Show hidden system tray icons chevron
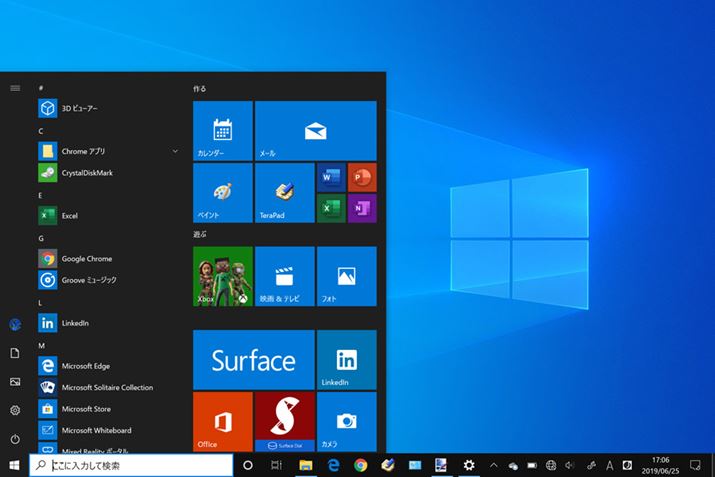This screenshot has width=715, height=477. [x=493, y=465]
